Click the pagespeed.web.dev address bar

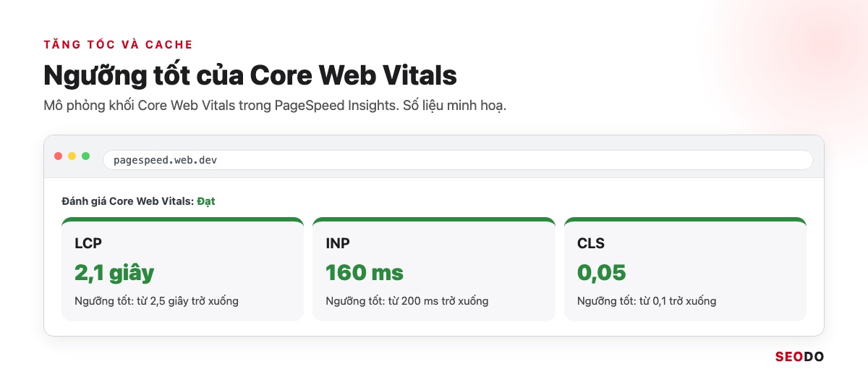(458, 160)
